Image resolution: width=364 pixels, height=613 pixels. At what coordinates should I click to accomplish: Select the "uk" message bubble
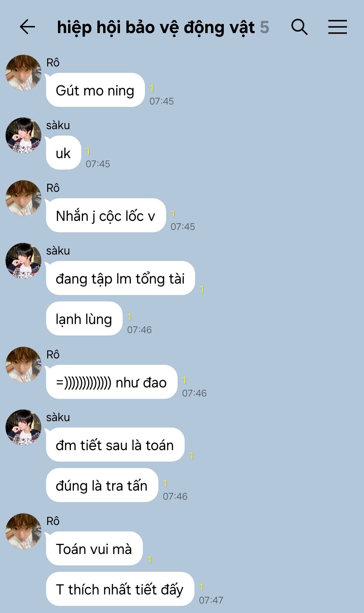pyautogui.click(x=63, y=153)
